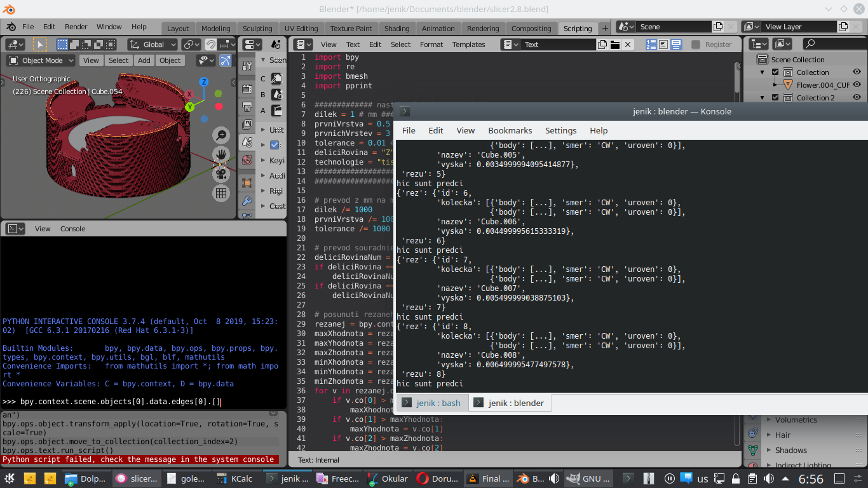
Task: Open the Global transform orientation dropdown
Action: pos(153,44)
